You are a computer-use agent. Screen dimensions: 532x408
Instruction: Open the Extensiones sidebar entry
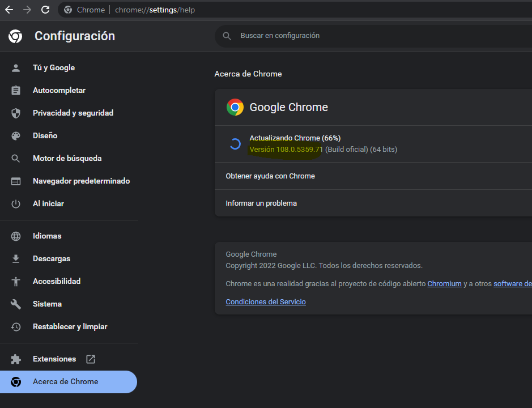point(54,359)
